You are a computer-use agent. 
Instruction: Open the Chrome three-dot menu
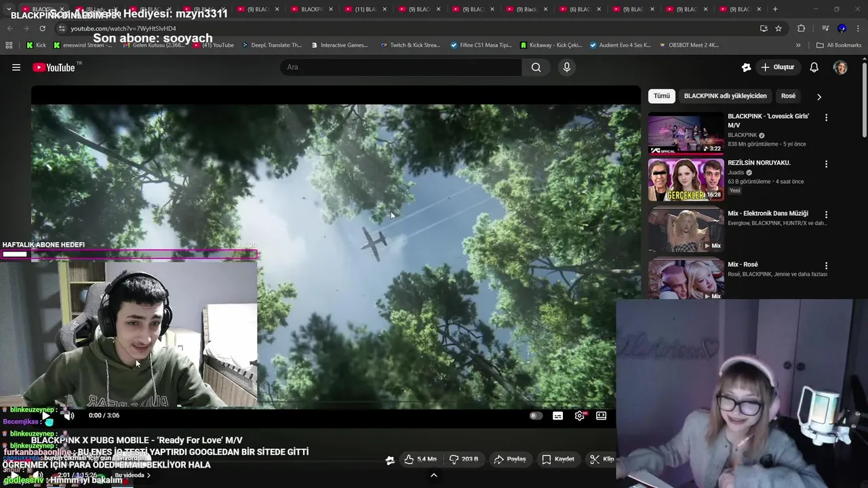point(859,28)
